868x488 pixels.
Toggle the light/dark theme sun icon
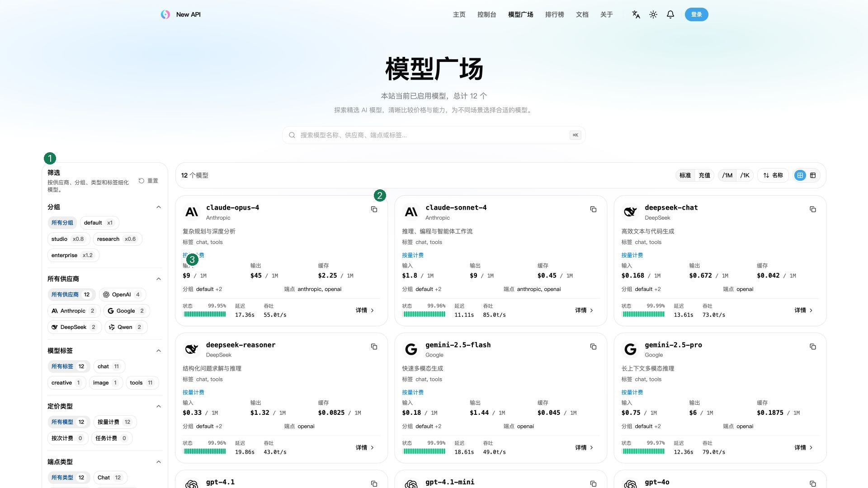click(653, 14)
